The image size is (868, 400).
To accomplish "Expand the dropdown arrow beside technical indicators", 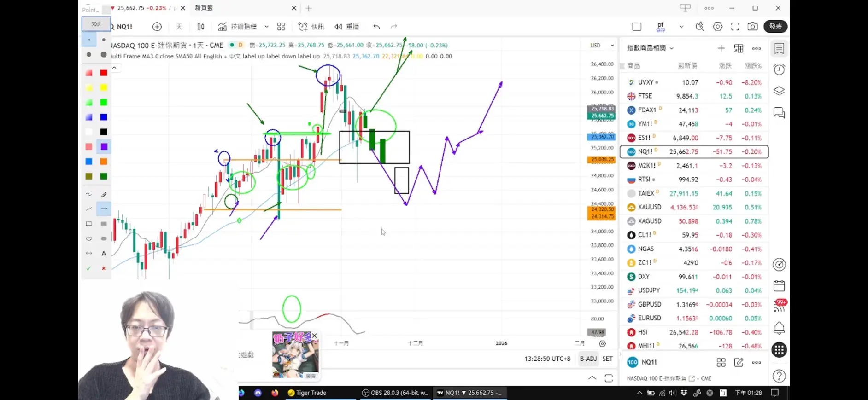I will click(266, 27).
